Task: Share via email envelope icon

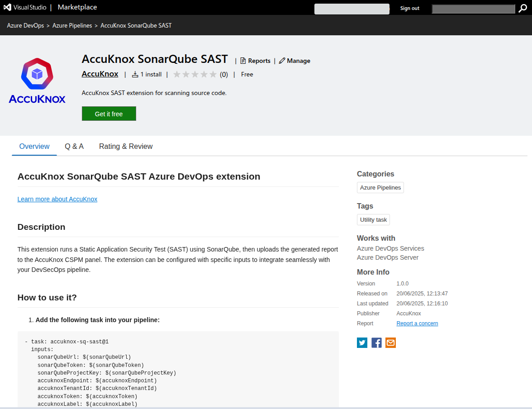Action: [x=390, y=342]
